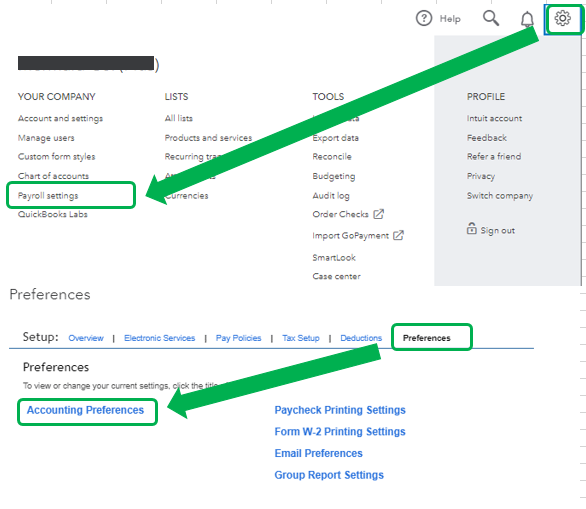
Task: Open Email Preferences link
Action: click(318, 453)
